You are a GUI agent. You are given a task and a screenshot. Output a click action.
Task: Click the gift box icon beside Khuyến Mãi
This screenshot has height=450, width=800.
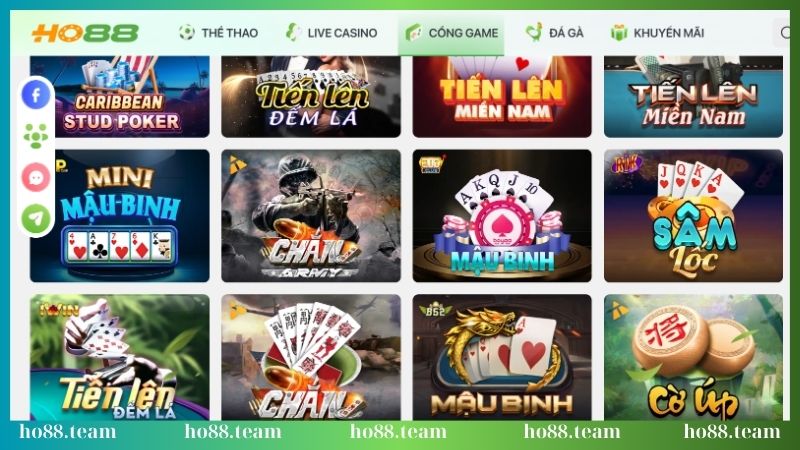coord(619,33)
